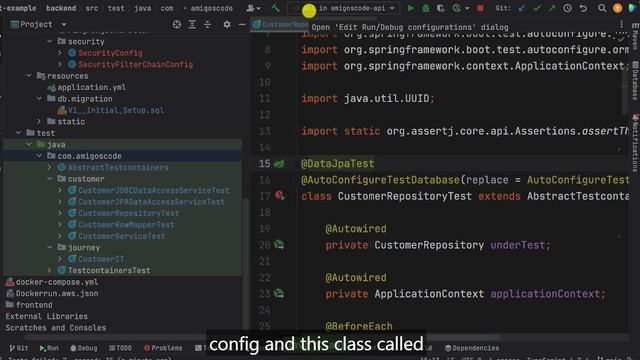The image size is (640, 360).
Task: Collapse all in Project panel
Action: [x=207, y=24]
